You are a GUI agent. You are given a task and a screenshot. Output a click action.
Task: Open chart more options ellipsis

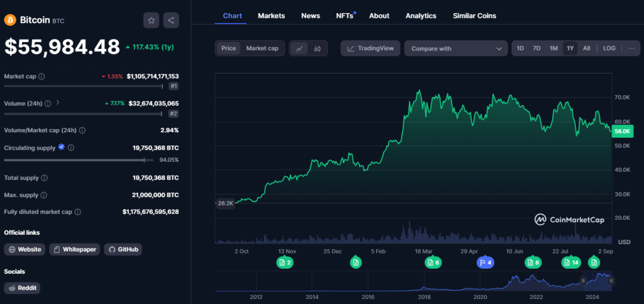(631, 48)
